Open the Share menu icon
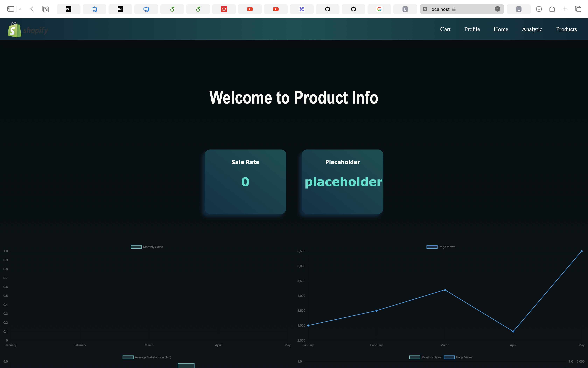 552,9
